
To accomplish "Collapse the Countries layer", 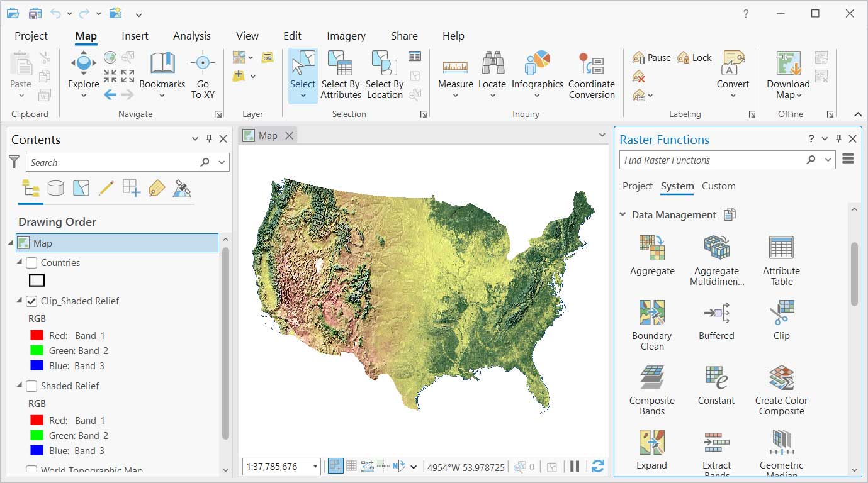I will pyautogui.click(x=20, y=262).
